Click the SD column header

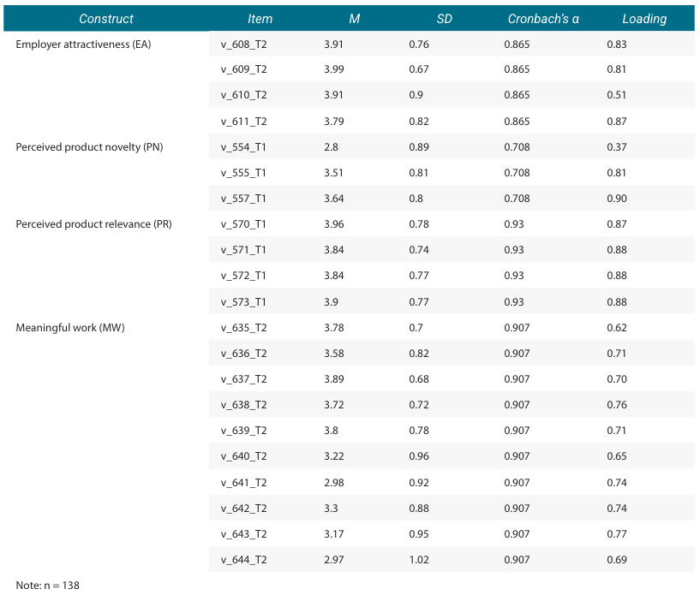tap(444, 19)
